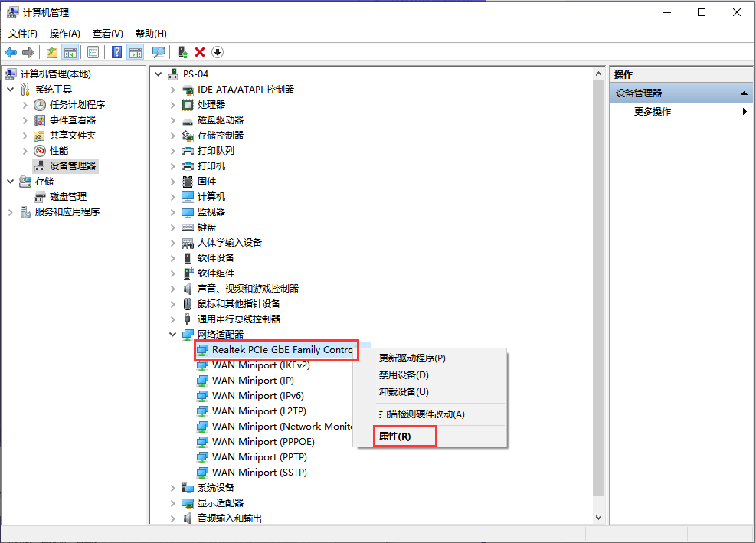Click the red X Uninstall device icon
The height and width of the screenshot is (543, 756).
point(200,52)
